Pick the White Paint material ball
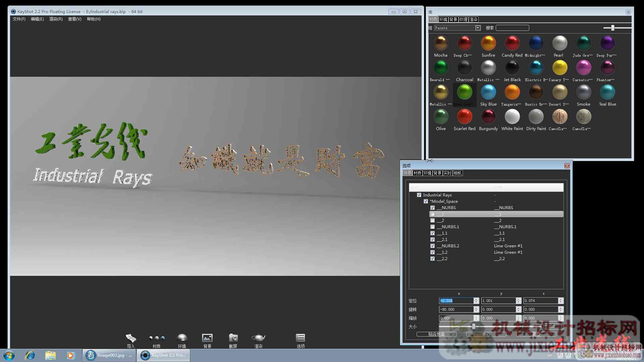This screenshot has height=362, width=644. (x=512, y=117)
